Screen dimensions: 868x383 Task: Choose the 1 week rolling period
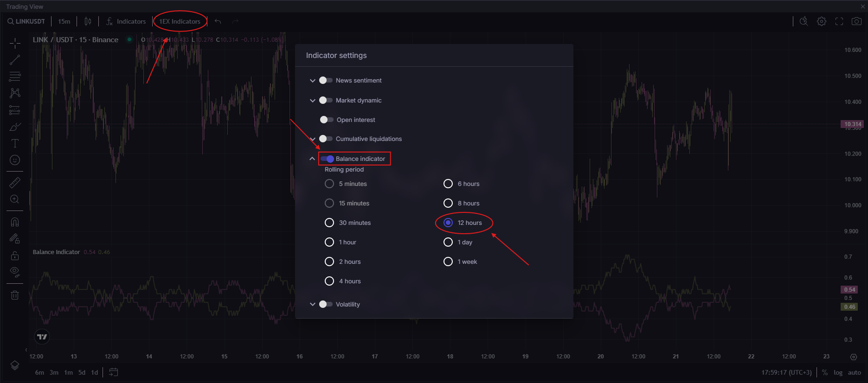(448, 262)
